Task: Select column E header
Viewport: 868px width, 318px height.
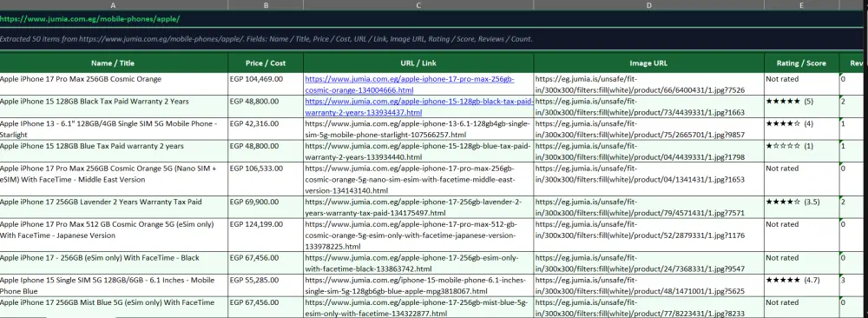Action: pyautogui.click(x=801, y=5)
